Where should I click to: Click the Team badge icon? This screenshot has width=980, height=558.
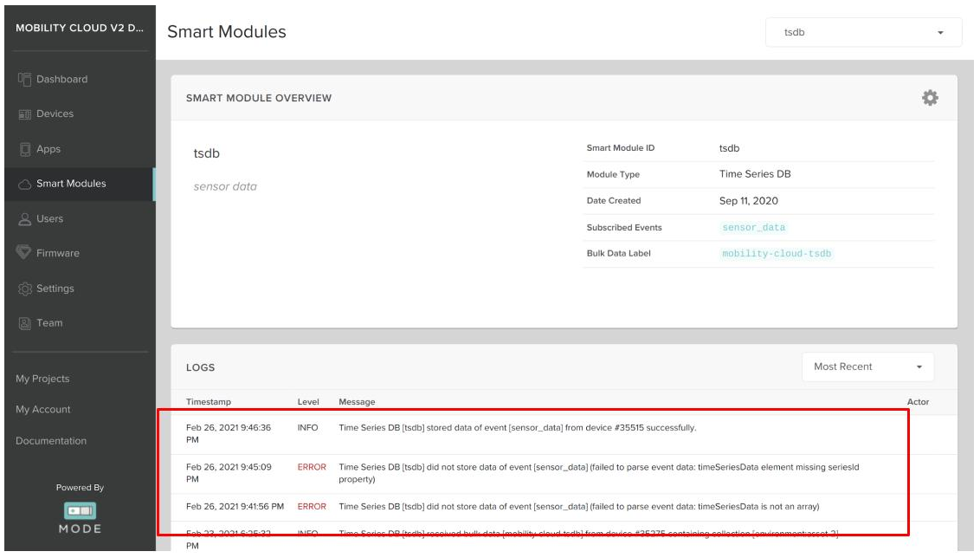24,323
